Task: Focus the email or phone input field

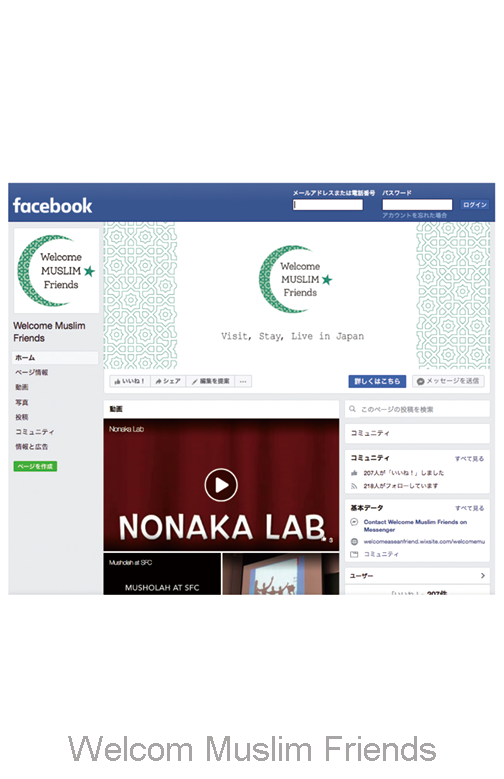Action: point(328,205)
